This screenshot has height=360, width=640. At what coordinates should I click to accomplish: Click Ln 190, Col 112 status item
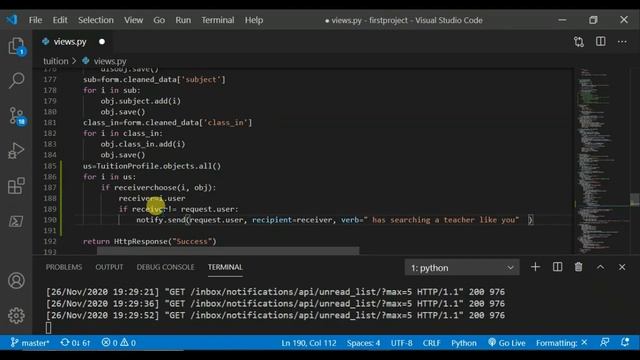(309, 343)
